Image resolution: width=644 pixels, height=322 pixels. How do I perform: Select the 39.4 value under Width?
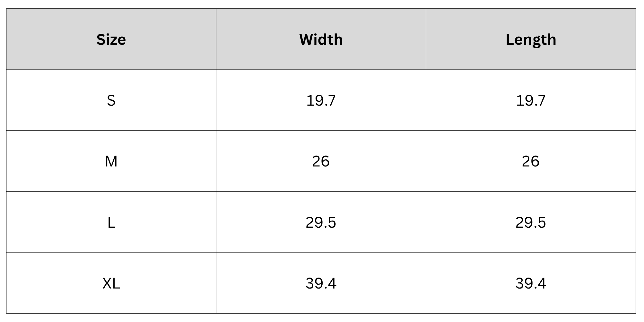click(x=321, y=283)
